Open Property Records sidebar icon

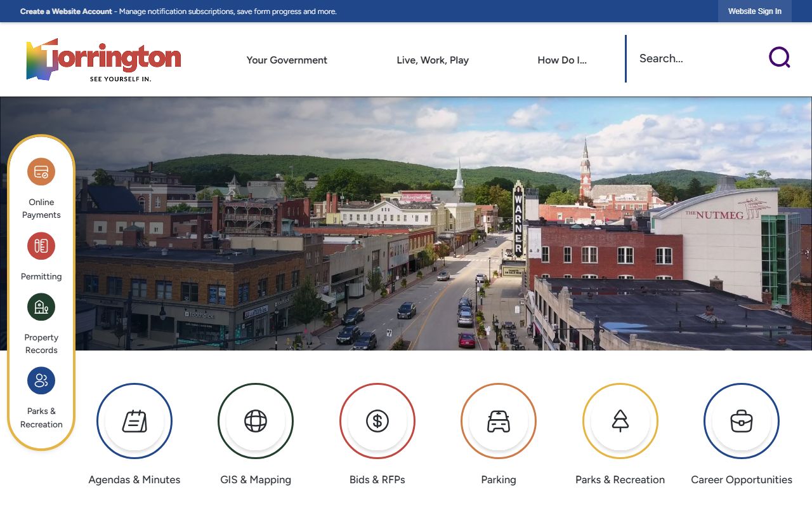pyautogui.click(x=41, y=307)
